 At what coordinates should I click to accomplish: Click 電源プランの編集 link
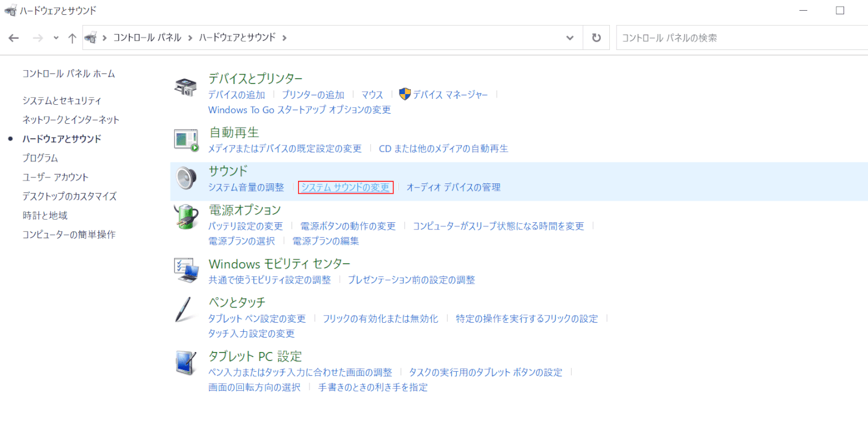click(325, 241)
